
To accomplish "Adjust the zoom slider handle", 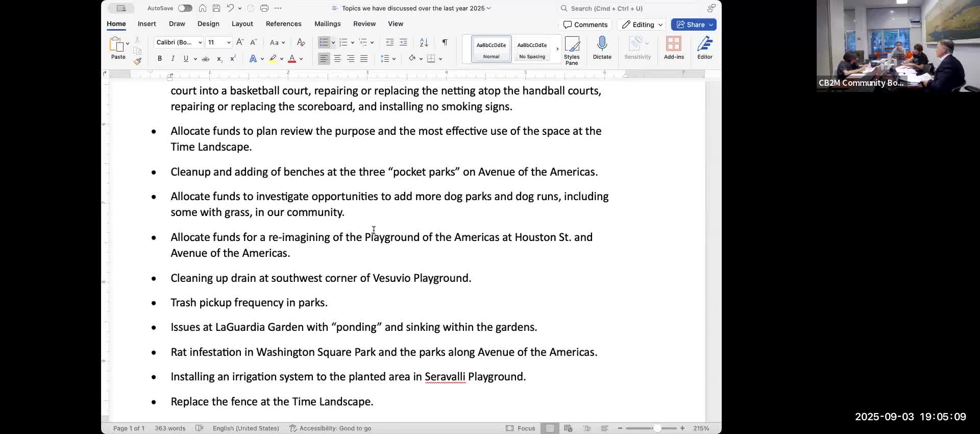I will click(x=657, y=428).
